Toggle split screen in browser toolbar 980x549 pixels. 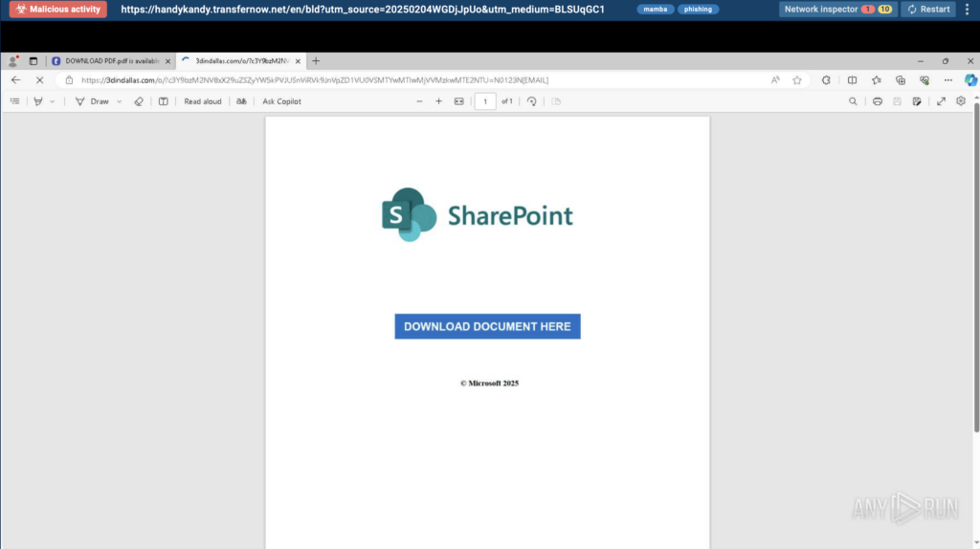[x=852, y=80]
